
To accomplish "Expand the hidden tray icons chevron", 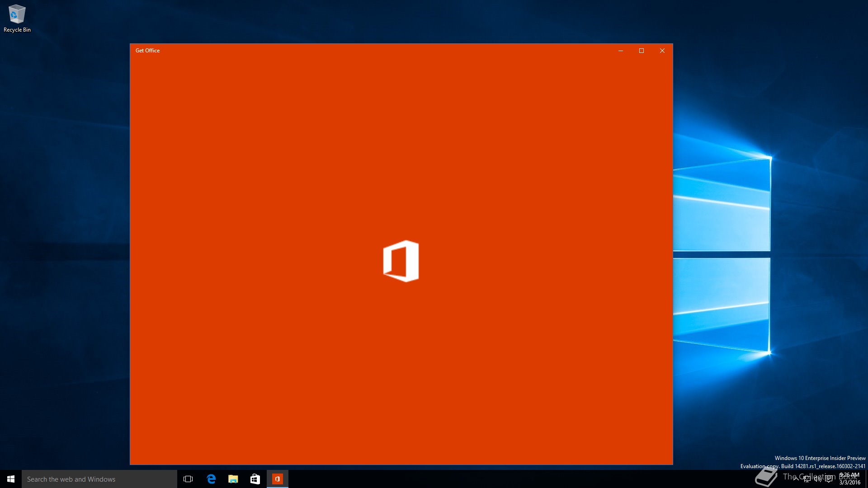I will 796,479.
